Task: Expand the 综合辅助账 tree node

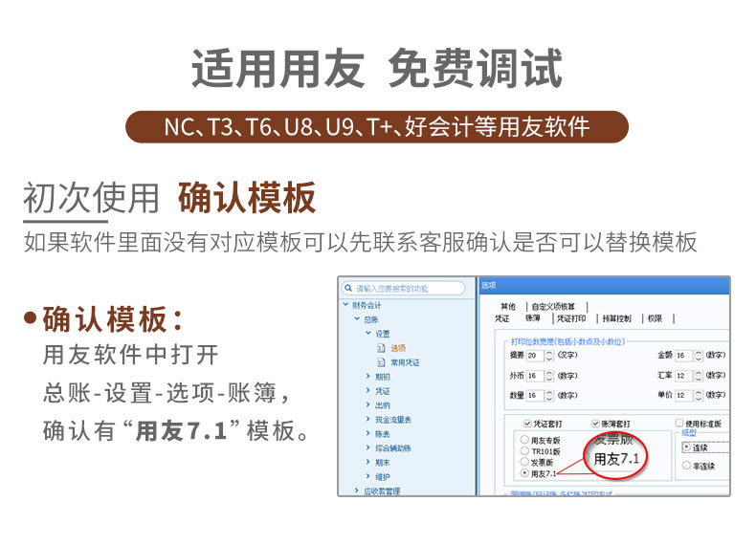Action: coord(368,447)
